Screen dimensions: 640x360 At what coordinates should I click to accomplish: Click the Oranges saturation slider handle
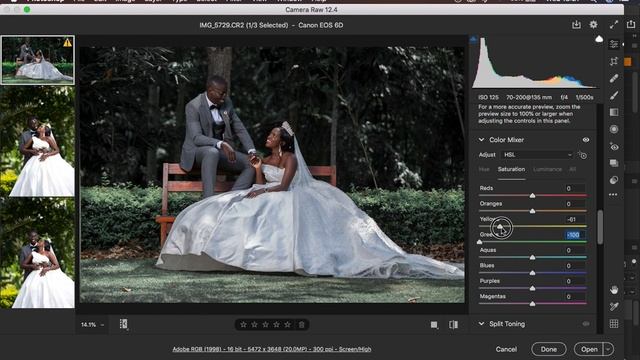coord(532,211)
